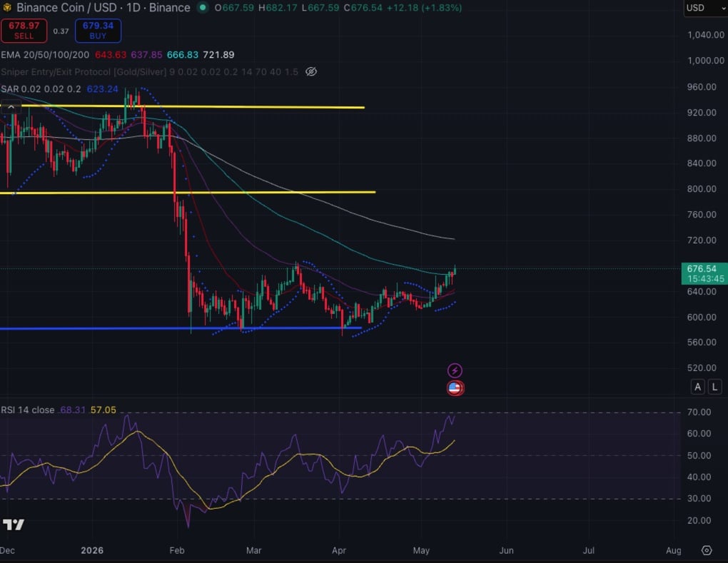The width and height of the screenshot is (728, 563).
Task: Click the EMA value 643.63
Action: (111, 55)
